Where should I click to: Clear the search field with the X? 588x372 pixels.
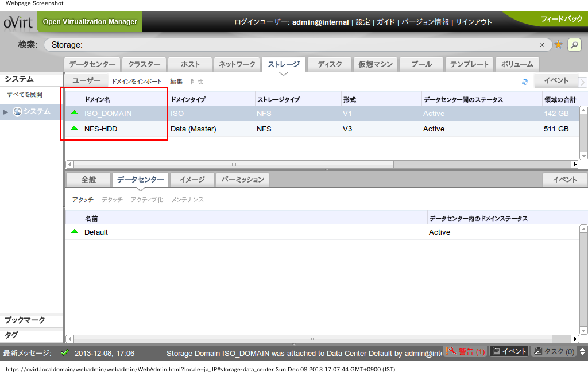pyautogui.click(x=541, y=45)
